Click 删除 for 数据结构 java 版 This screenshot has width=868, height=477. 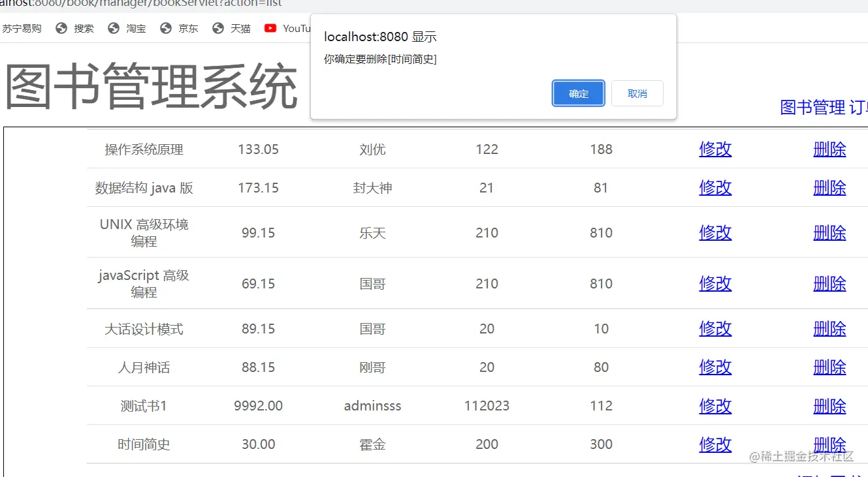[829, 188]
